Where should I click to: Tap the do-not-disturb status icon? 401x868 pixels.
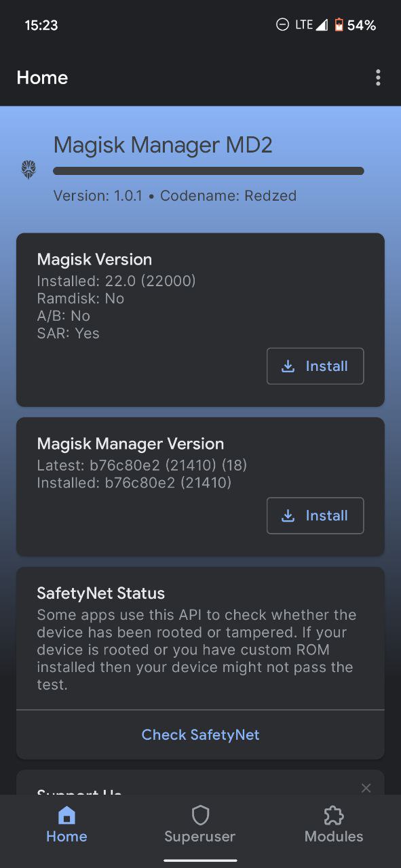tap(282, 25)
